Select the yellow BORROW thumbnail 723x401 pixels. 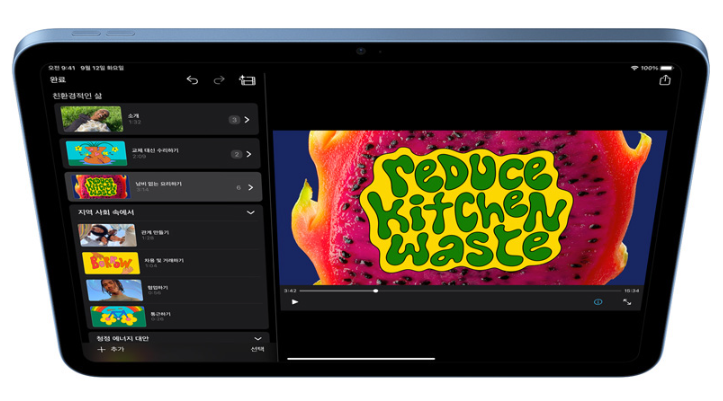coord(111,263)
